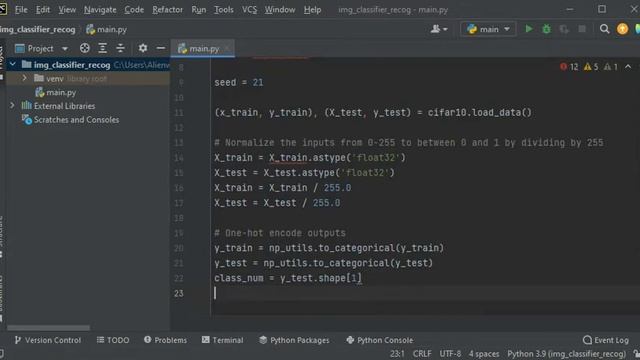Close the main.py editor tab
Viewport: 640px width, 360px height.
(227, 48)
